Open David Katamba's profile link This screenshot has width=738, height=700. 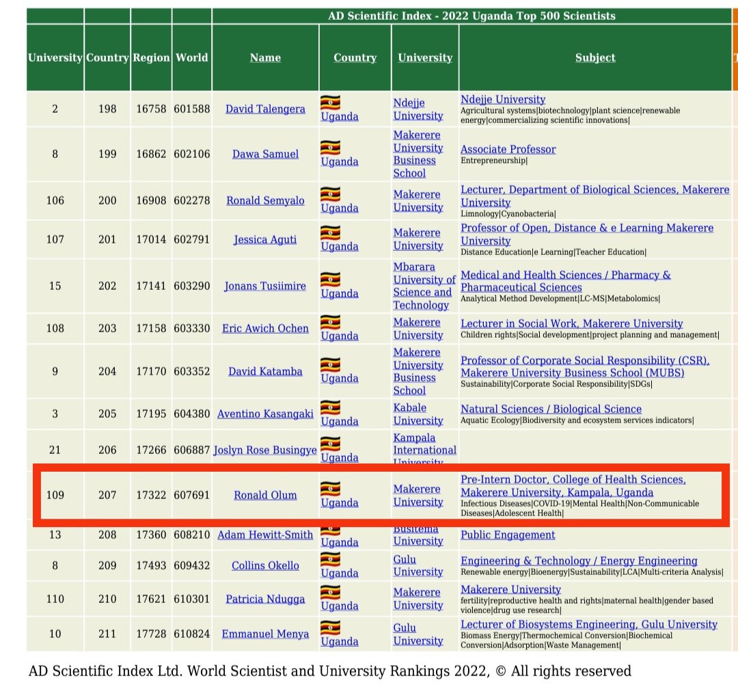pos(265,371)
